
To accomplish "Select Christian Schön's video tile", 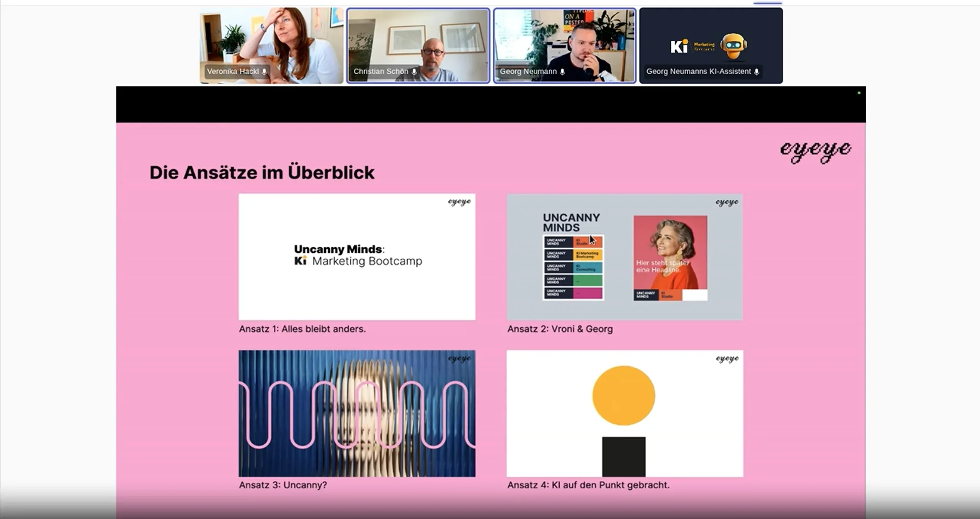I will pos(418,46).
